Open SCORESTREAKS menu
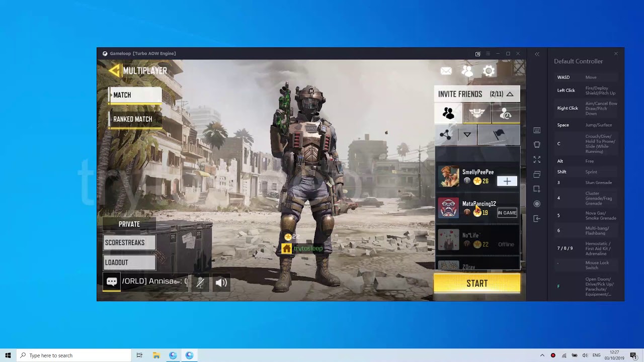The image size is (644, 362). pos(129,242)
